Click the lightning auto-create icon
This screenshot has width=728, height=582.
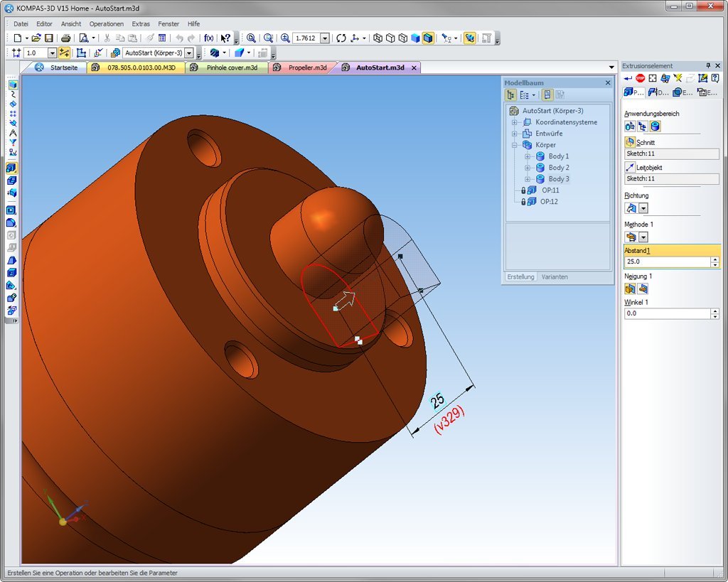tap(678, 78)
